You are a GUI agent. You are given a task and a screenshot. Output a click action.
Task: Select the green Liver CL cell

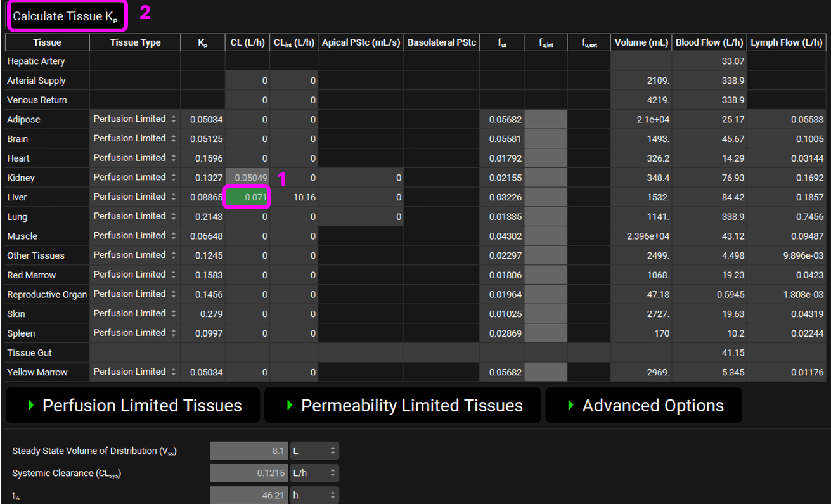248,197
